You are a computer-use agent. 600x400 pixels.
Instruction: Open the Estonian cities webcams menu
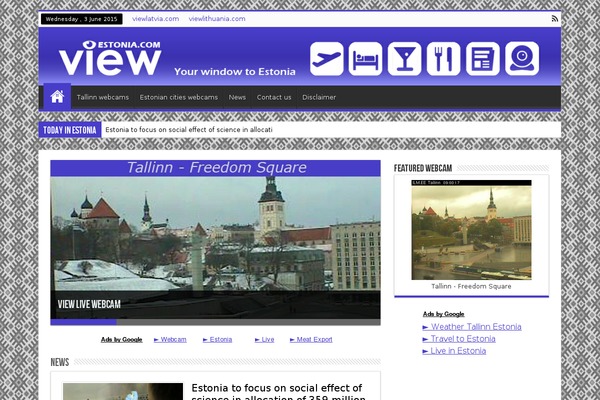click(179, 97)
